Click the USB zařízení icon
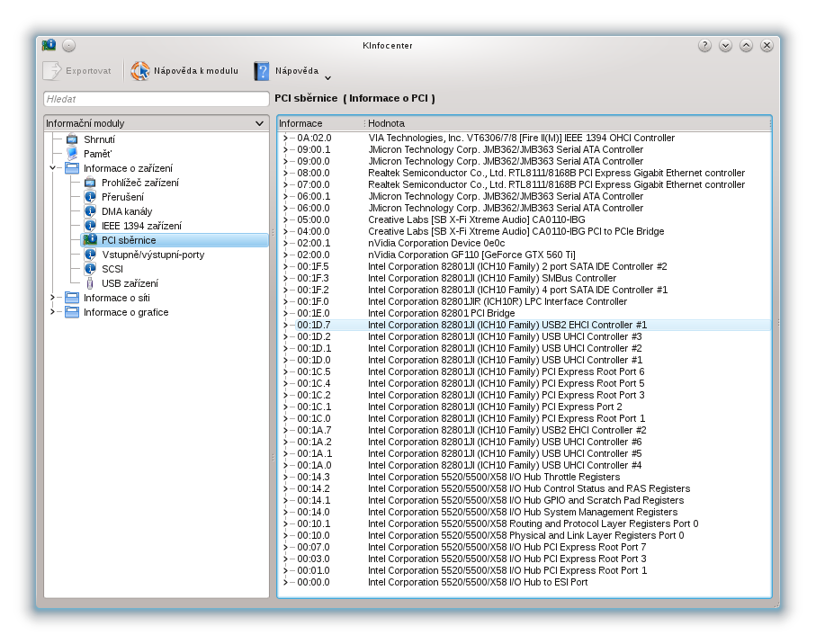This screenshot has width=816, height=644. (90, 283)
